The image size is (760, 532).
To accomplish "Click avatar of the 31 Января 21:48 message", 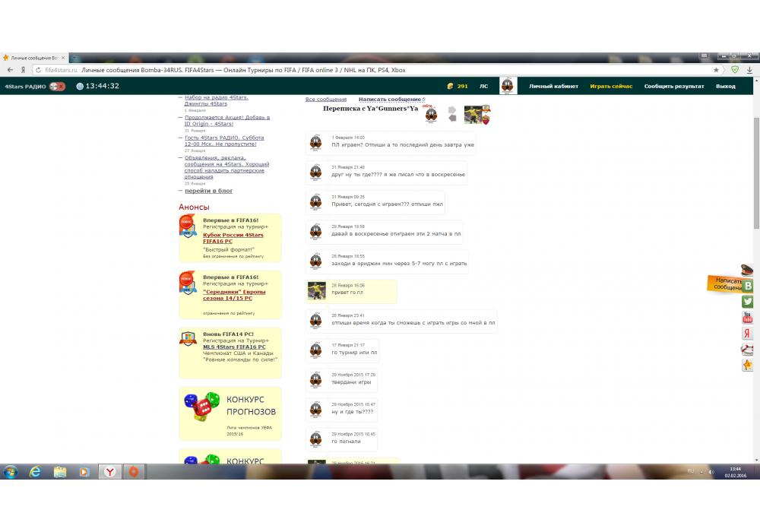I will coord(315,173).
